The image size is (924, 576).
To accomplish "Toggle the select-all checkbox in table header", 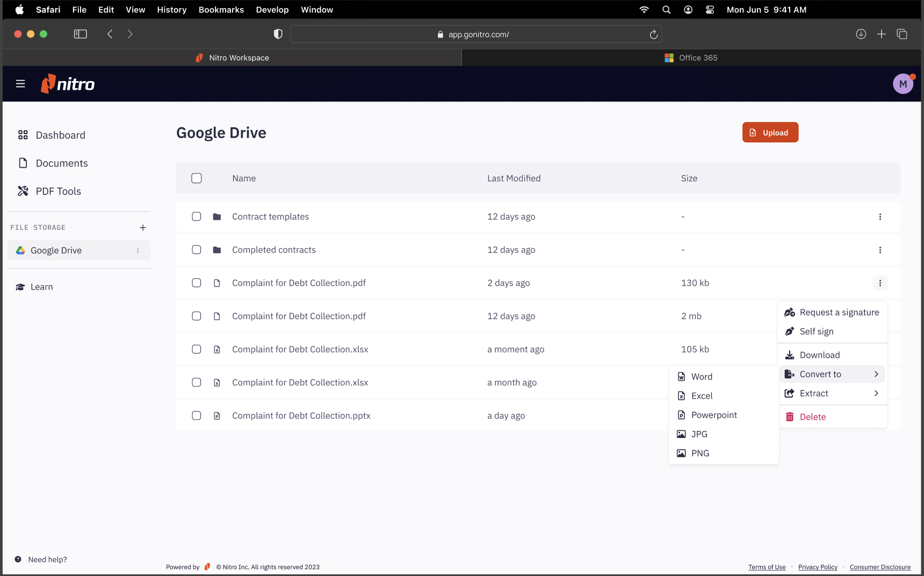I will 197,178.
